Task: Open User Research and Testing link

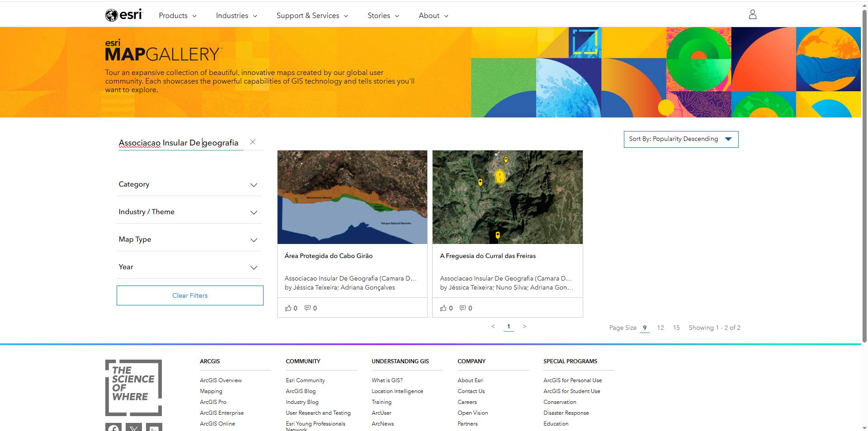Action: coord(318,413)
